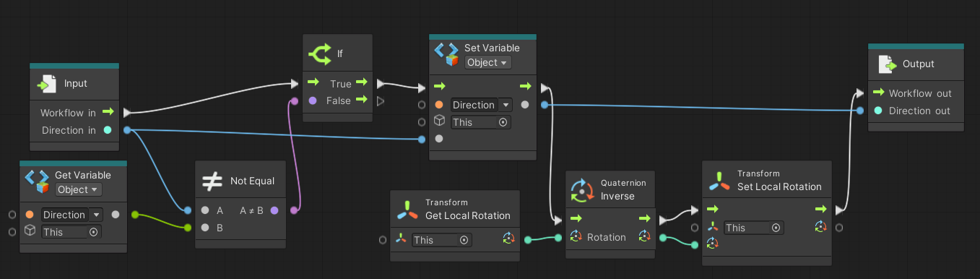Click the Get Variable value output port
Image resolution: width=980 pixels, height=279 pixels.
point(116,214)
